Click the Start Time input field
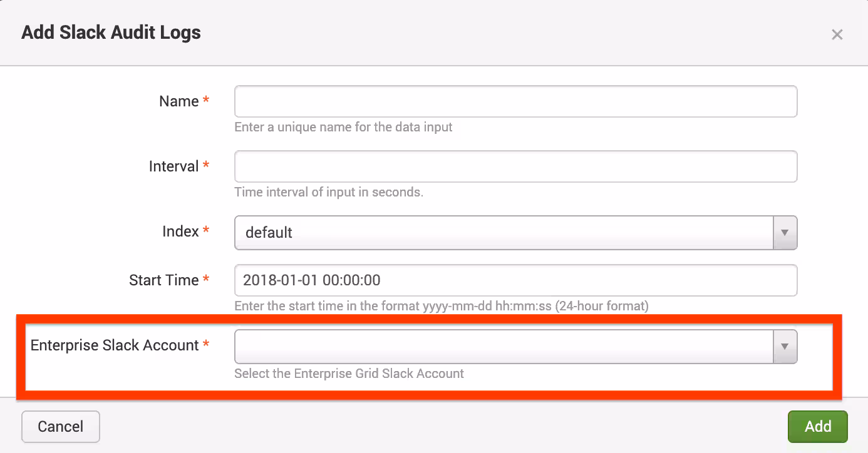Image resolution: width=868 pixels, height=453 pixels. pyautogui.click(x=515, y=280)
